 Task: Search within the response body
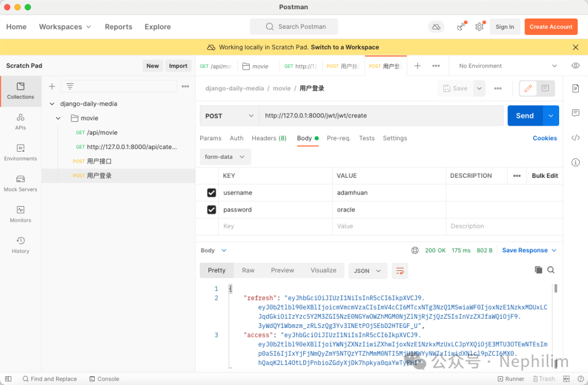[x=550, y=270]
